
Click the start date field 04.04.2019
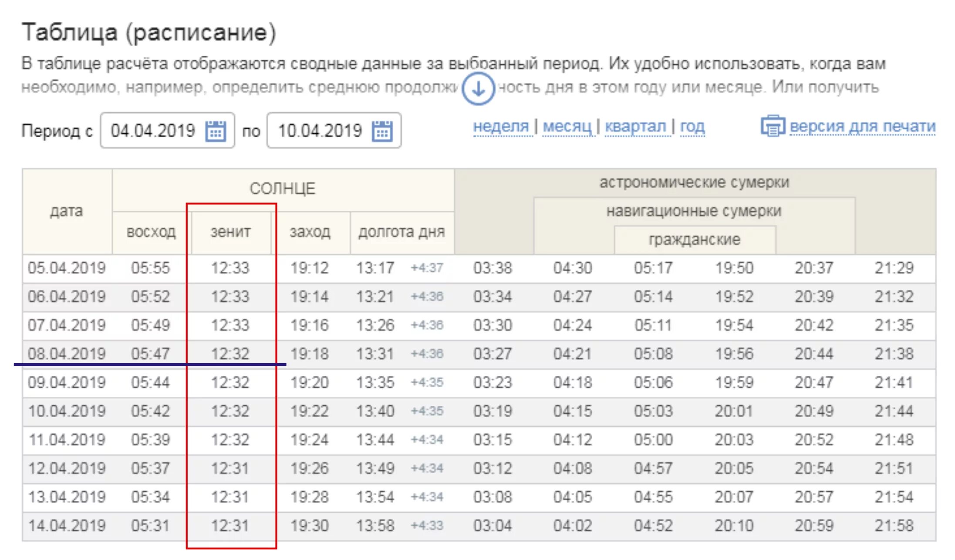click(x=167, y=131)
